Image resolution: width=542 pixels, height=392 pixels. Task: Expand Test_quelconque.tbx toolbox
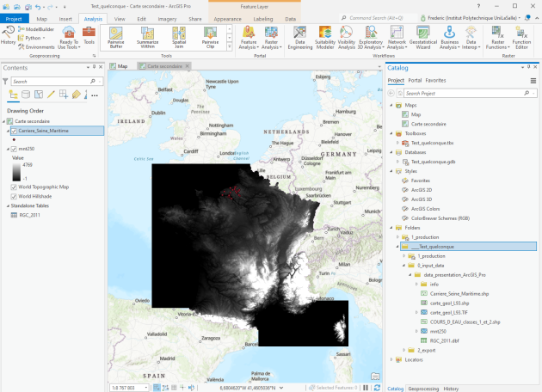click(x=397, y=143)
